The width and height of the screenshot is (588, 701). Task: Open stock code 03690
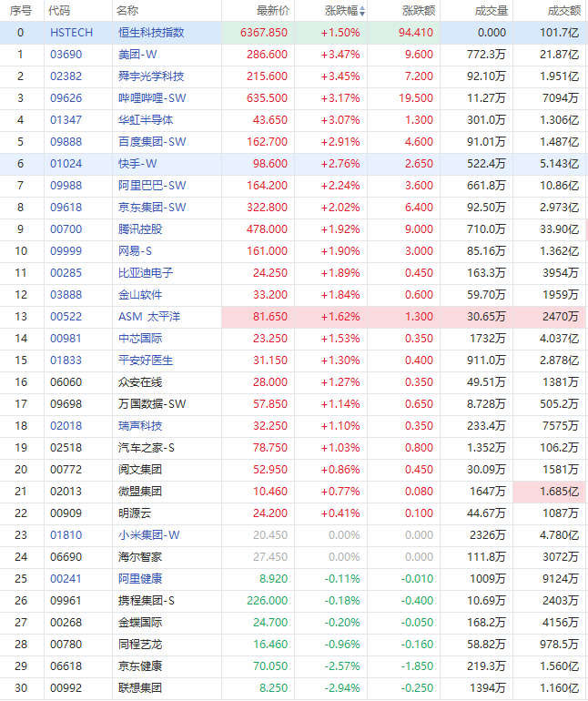click(x=66, y=55)
